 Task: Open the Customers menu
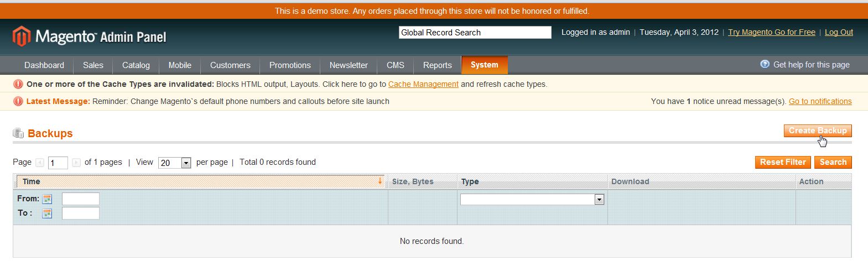tap(230, 65)
